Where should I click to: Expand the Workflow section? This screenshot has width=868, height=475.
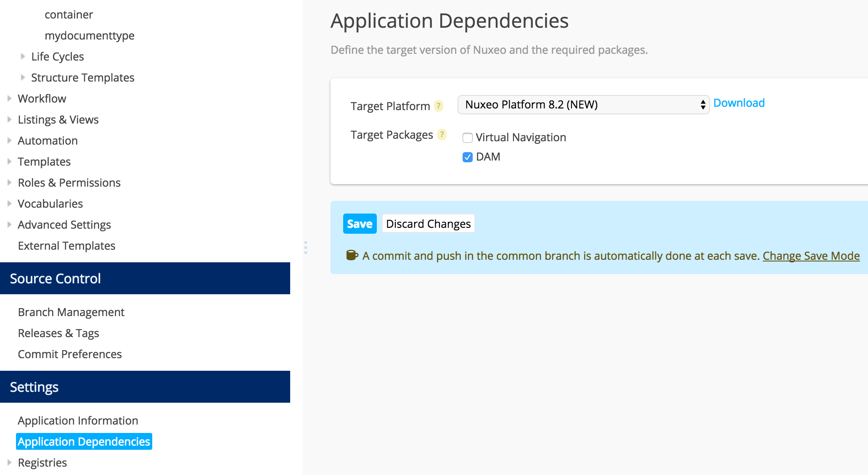tap(9, 98)
